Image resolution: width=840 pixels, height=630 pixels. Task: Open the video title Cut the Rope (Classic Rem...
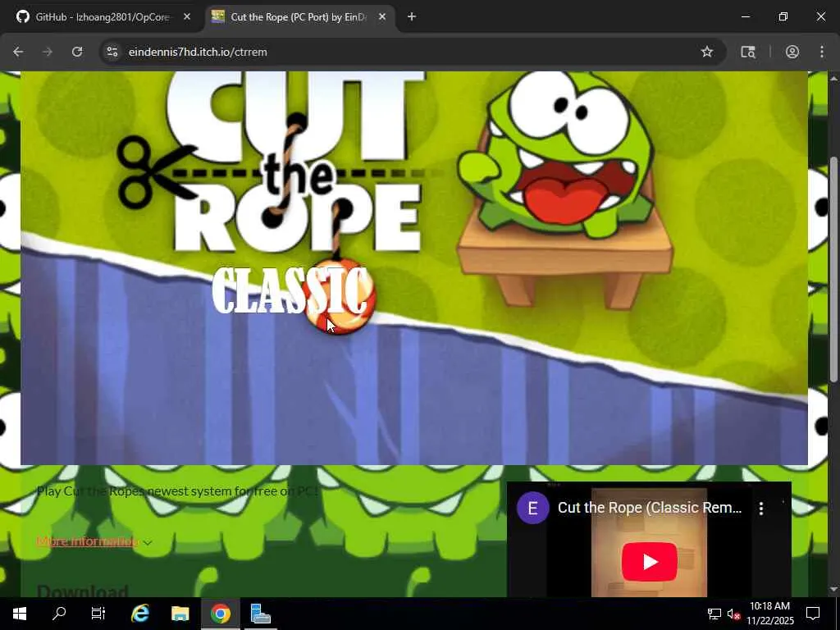[x=650, y=508]
